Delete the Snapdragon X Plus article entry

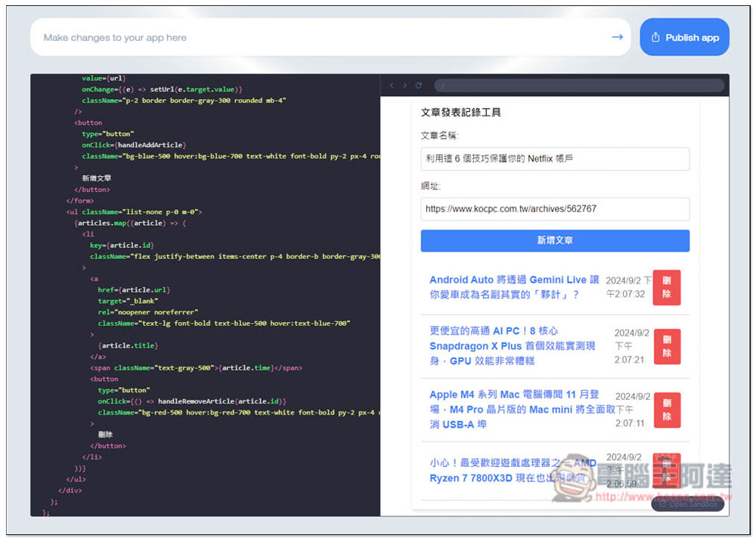click(667, 346)
